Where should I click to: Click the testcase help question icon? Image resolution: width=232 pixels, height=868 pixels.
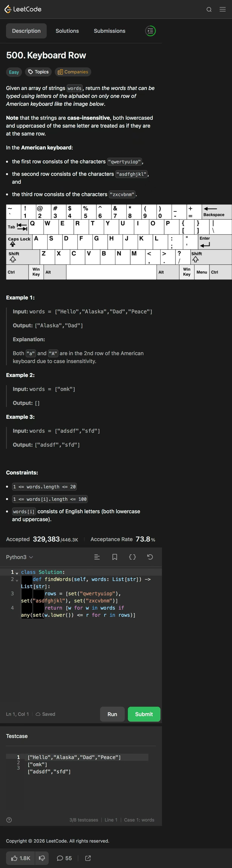point(9,820)
